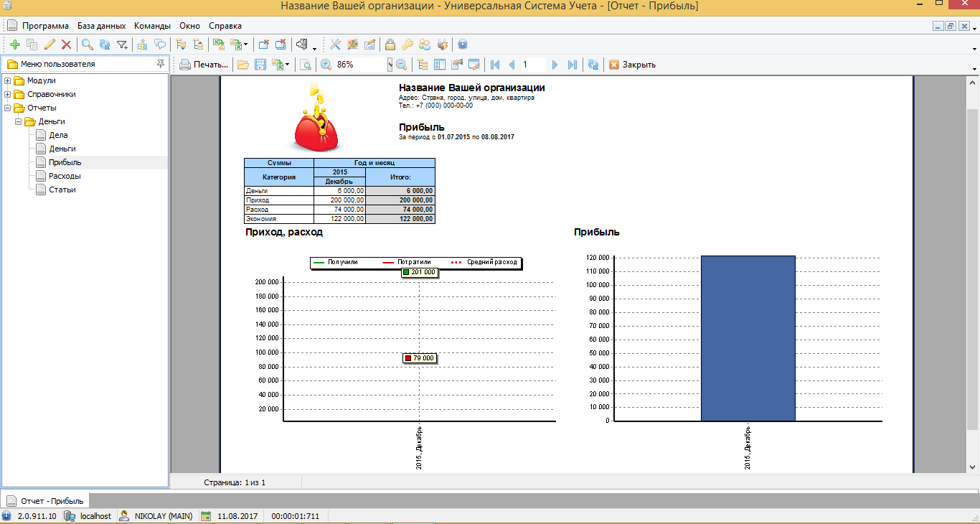Open the main toolbar Excel export dropdown arrow
The image size is (980, 524).
(x=246, y=45)
